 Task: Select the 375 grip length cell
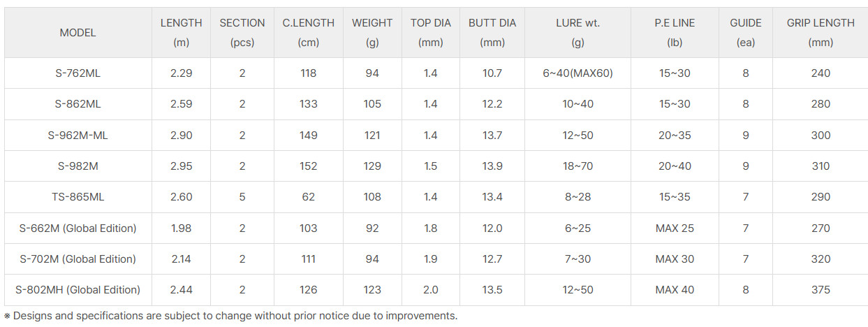tap(821, 289)
